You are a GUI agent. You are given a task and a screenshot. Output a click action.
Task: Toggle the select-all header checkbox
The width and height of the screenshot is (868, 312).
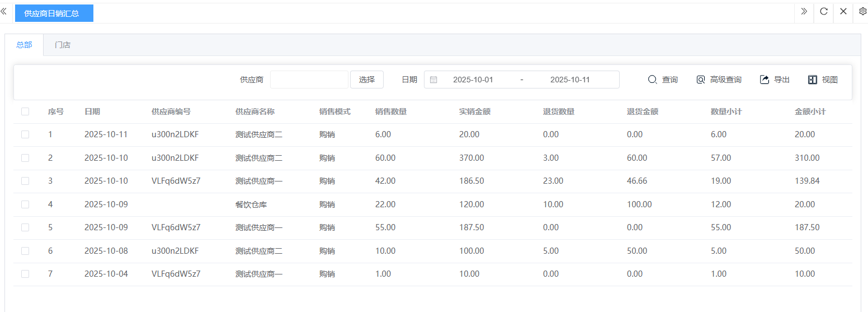pyautogui.click(x=25, y=111)
